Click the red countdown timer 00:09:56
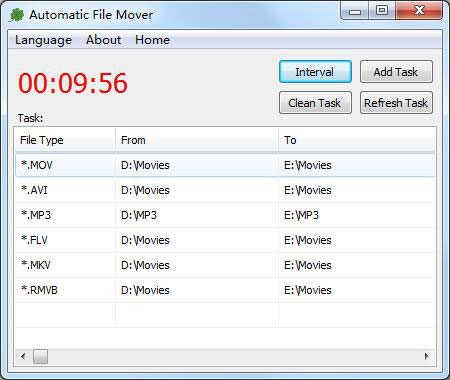Viewport: 450px width, 380px height. click(73, 83)
